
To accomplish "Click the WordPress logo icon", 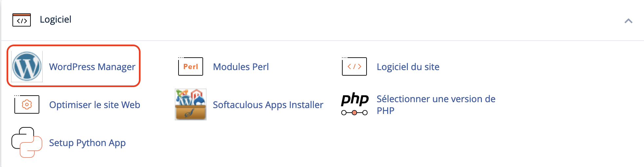I will pos(27,66).
